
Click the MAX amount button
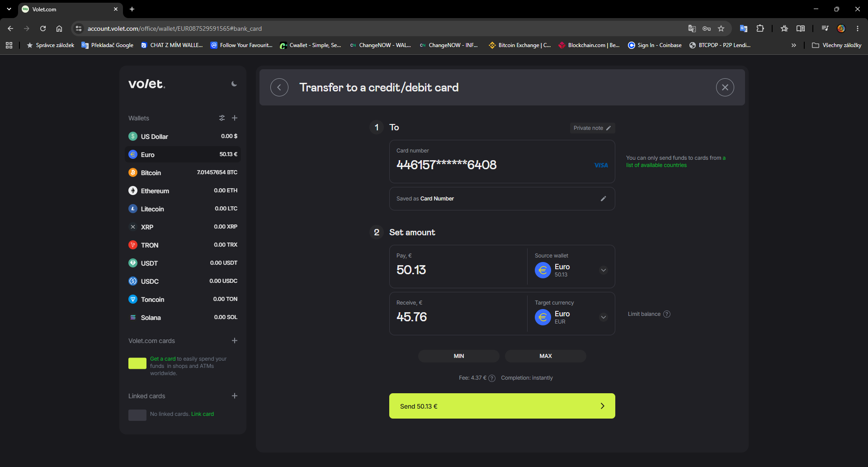click(x=546, y=356)
